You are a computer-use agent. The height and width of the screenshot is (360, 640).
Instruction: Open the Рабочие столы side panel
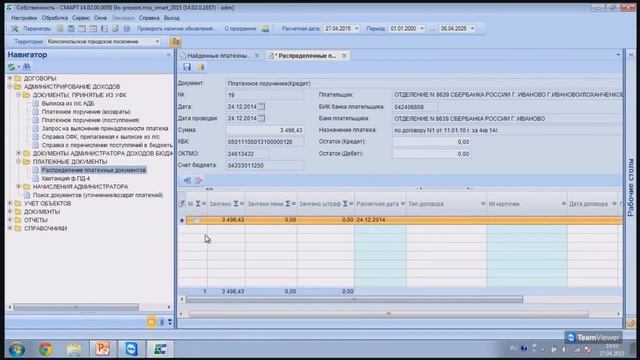click(631, 187)
